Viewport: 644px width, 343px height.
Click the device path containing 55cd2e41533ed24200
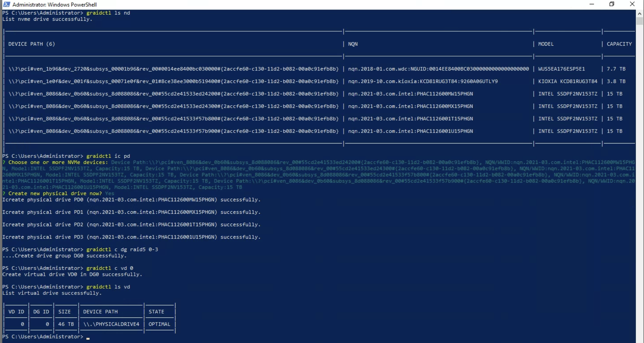pos(173,94)
